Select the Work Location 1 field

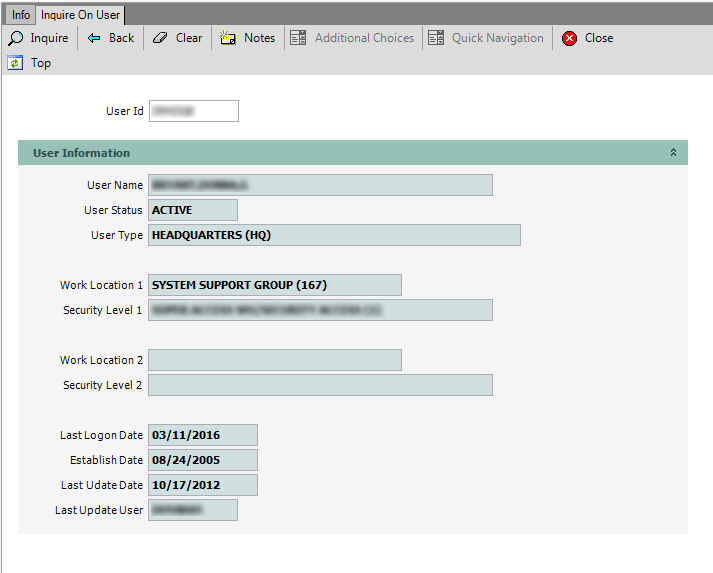click(274, 285)
